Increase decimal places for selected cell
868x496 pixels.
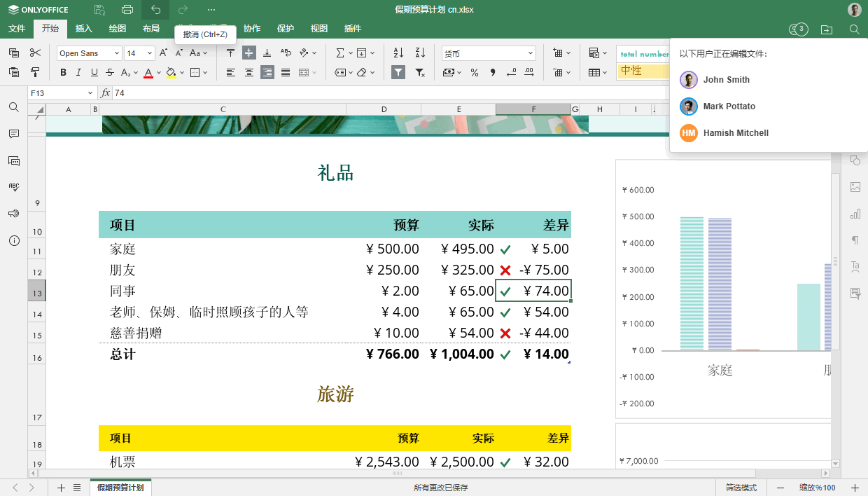pos(530,72)
